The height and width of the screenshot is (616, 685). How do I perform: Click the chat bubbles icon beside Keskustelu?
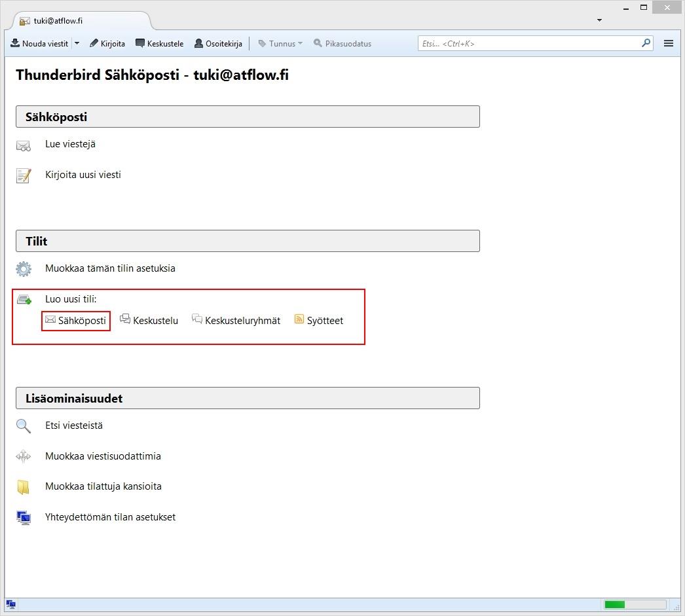pyautogui.click(x=125, y=319)
